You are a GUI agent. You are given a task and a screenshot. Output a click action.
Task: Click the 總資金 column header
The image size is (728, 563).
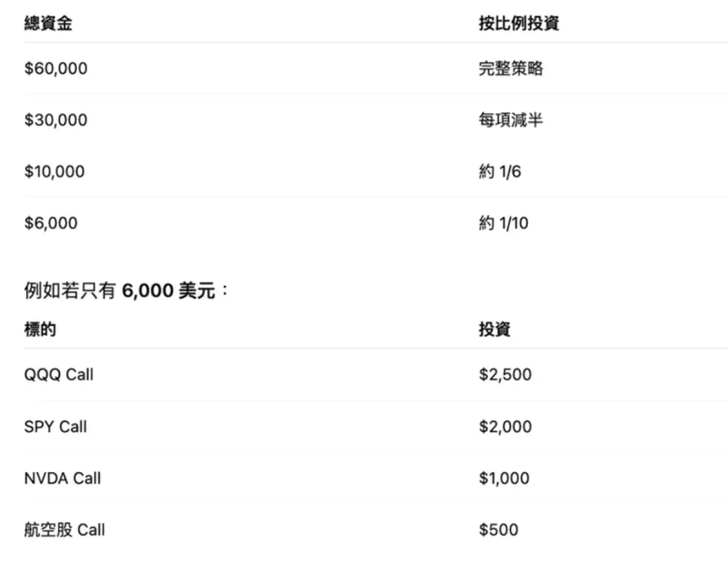(x=48, y=23)
